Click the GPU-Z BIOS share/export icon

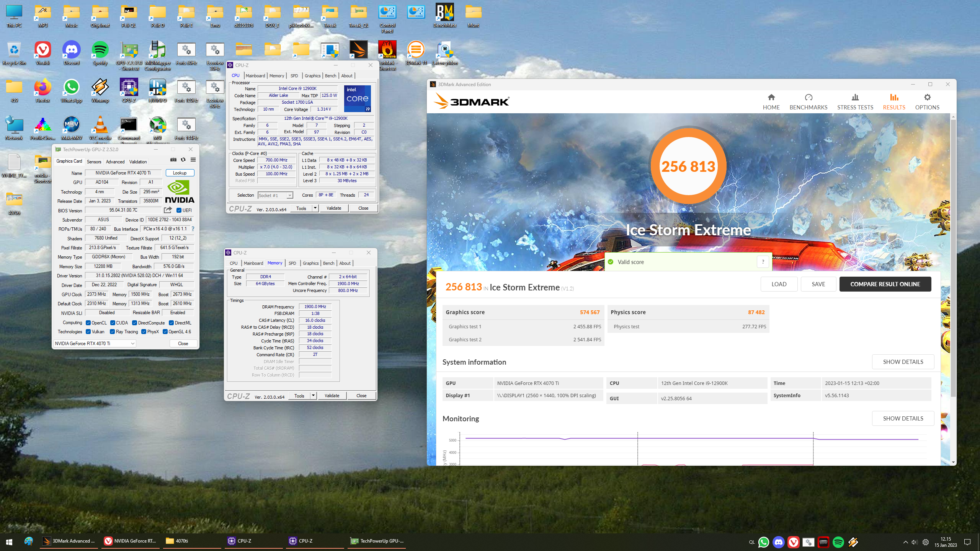(x=168, y=210)
